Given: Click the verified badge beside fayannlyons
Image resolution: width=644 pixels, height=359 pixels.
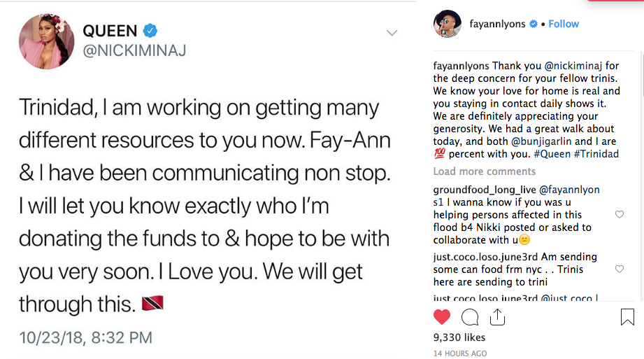Looking at the screenshot, I should coord(533,24).
